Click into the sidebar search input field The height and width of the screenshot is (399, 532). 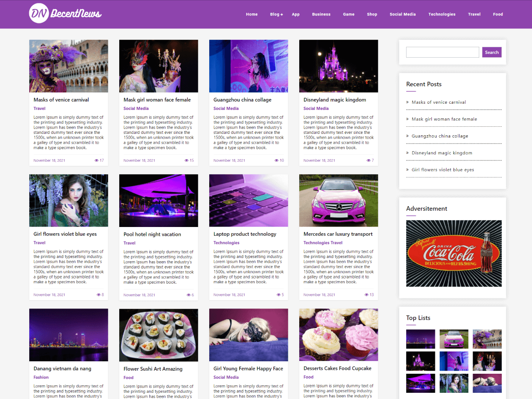click(442, 52)
